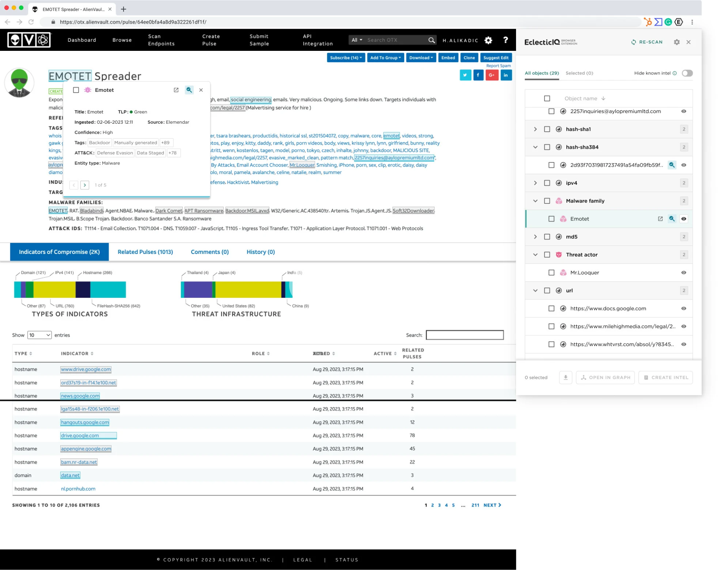Image resolution: width=728 pixels, height=570 pixels.
Task: Open Emotet popup in external link
Action: (x=176, y=90)
